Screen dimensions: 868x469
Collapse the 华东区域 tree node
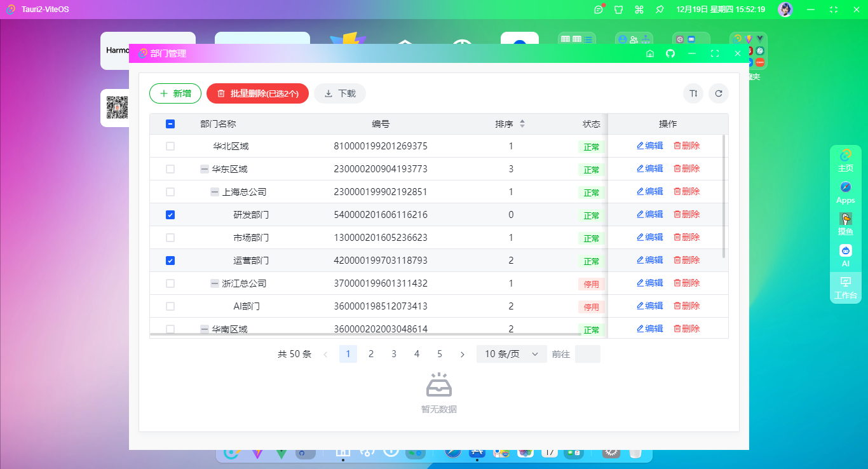click(x=204, y=169)
